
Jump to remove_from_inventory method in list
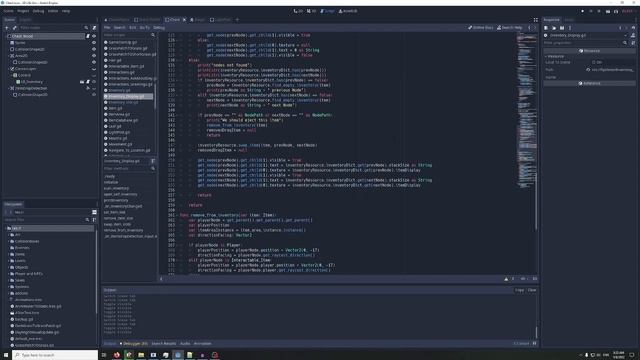[x=123, y=230]
